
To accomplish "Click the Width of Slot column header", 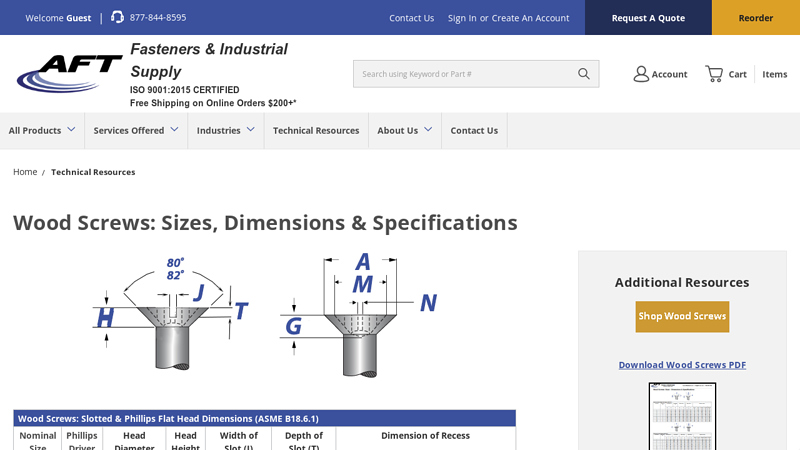I will 238,440.
